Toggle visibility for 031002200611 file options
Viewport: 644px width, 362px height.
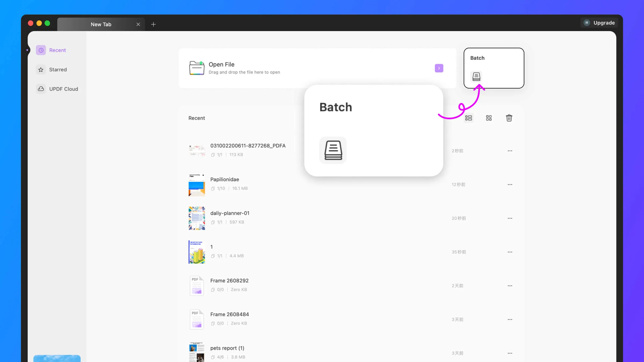[510, 151]
